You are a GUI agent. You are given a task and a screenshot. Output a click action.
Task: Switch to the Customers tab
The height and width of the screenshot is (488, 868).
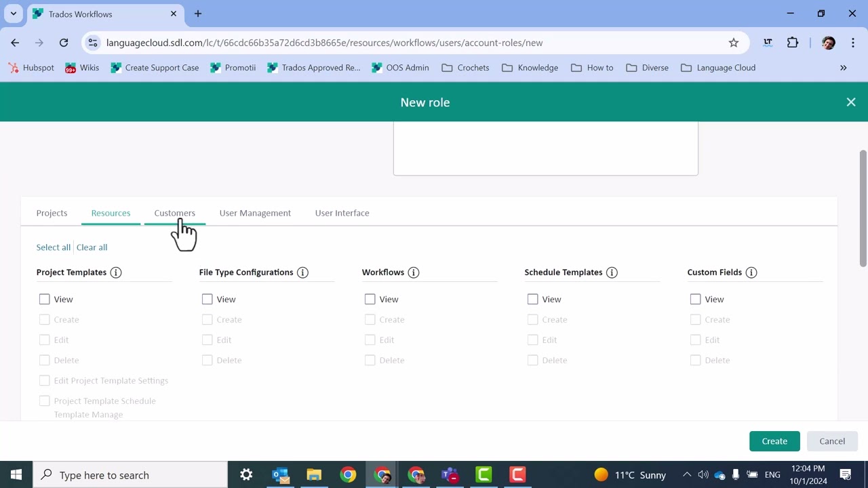(x=174, y=213)
